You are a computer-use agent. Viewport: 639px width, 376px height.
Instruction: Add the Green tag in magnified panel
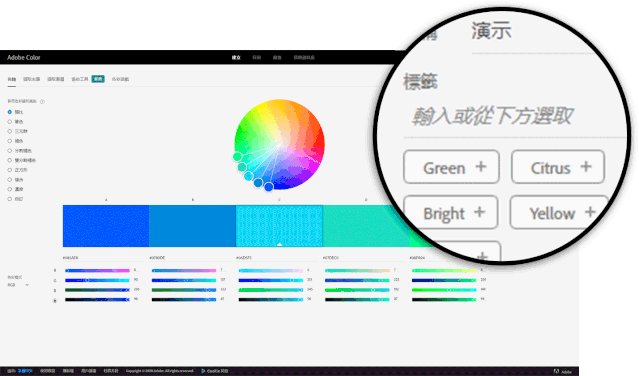[x=451, y=167]
